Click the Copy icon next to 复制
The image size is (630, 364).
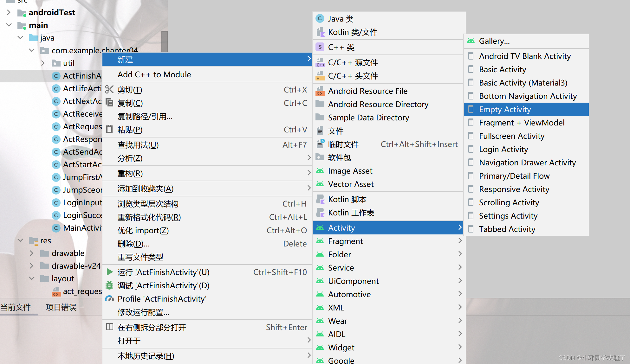tap(109, 103)
